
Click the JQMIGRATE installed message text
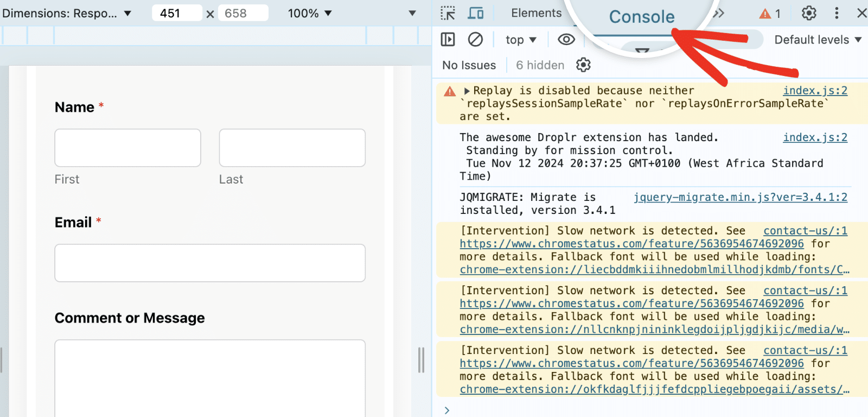click(x=538, y=204)
